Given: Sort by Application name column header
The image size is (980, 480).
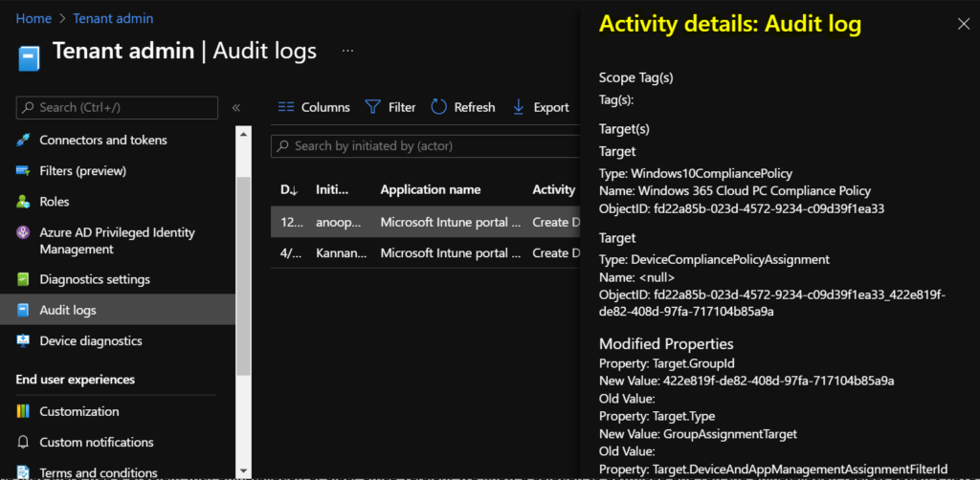Looking at the screenshot, I should click(431, 189).
